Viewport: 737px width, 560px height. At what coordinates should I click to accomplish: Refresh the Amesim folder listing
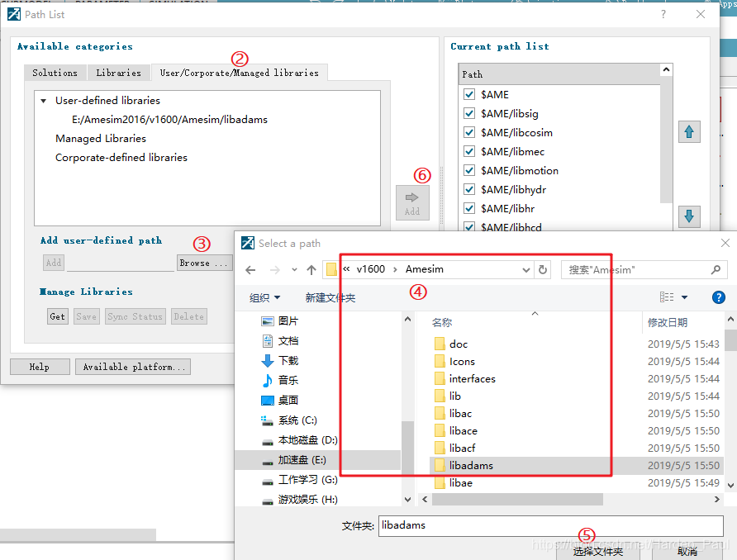[x=542, y=269]
